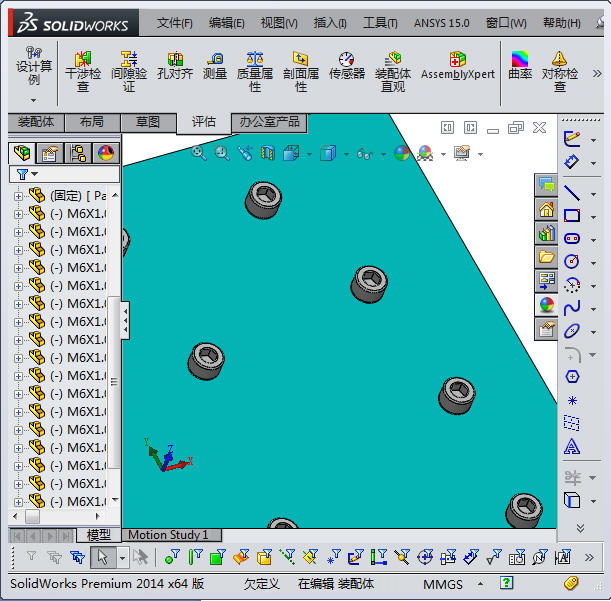Viewport: 611px width, 601px height.
Task: Select the 质量属性 mass properties tool
Action: pos(254,72)
